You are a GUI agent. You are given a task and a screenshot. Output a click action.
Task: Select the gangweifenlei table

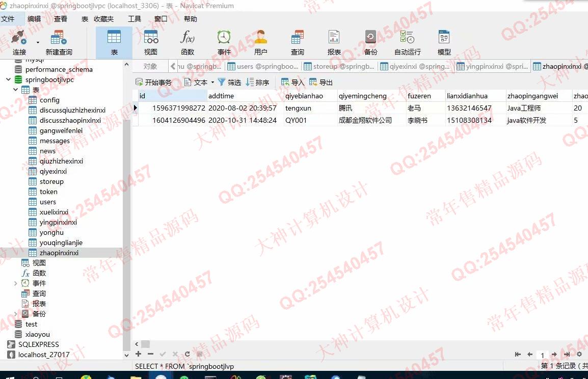pyautogui.click(x=61, y=130)
